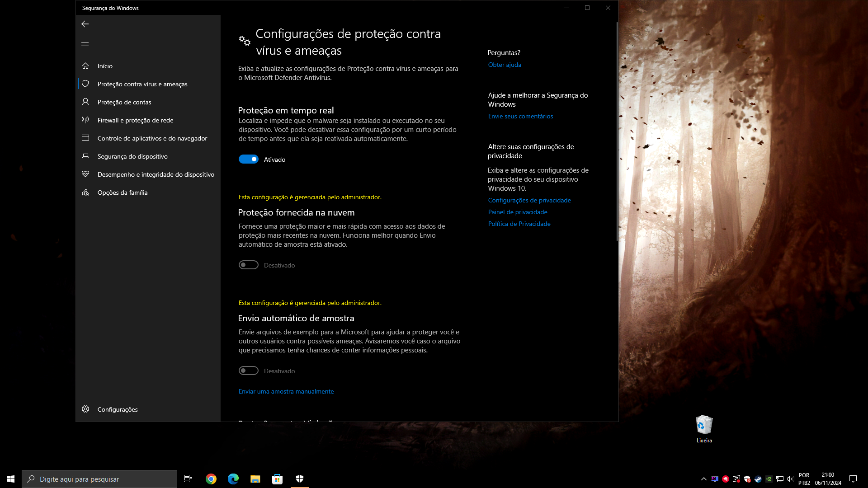Toggle the hamburger navigation menu

click(x=85, y=44)
